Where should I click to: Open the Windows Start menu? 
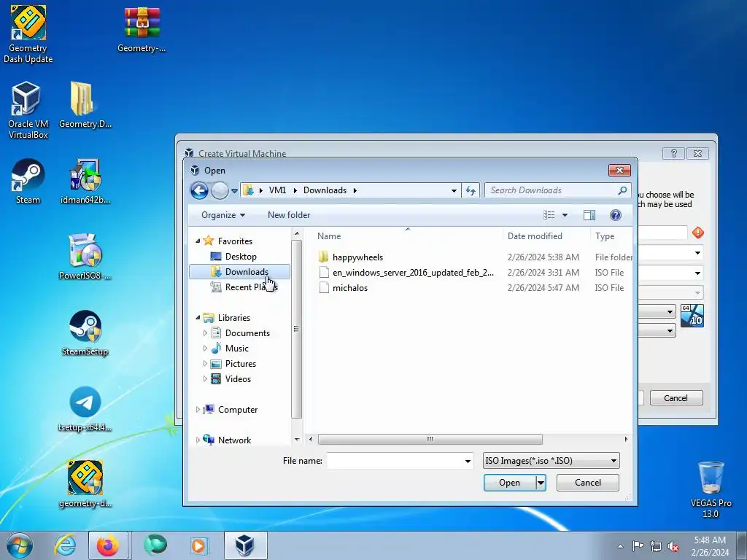(x=20, y=545)
